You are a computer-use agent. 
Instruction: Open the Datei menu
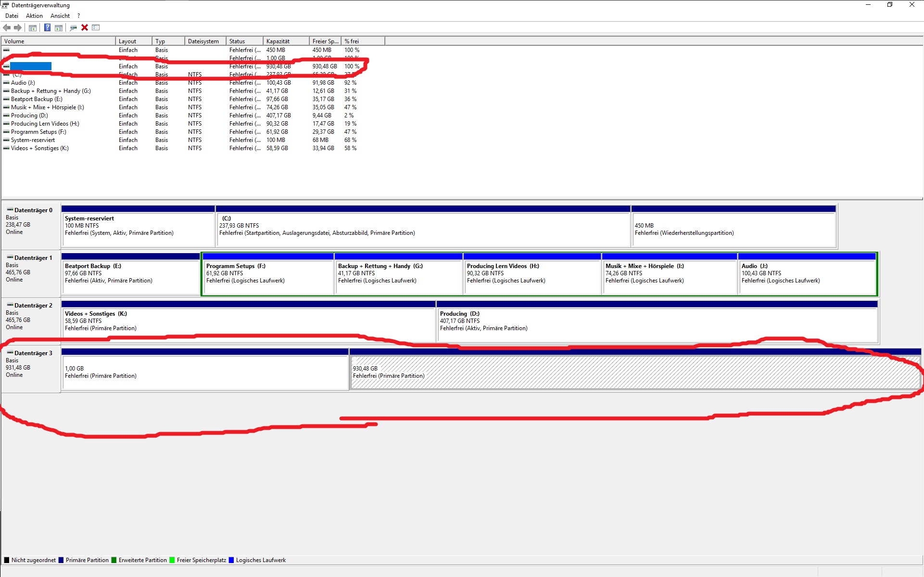[12, 16]
